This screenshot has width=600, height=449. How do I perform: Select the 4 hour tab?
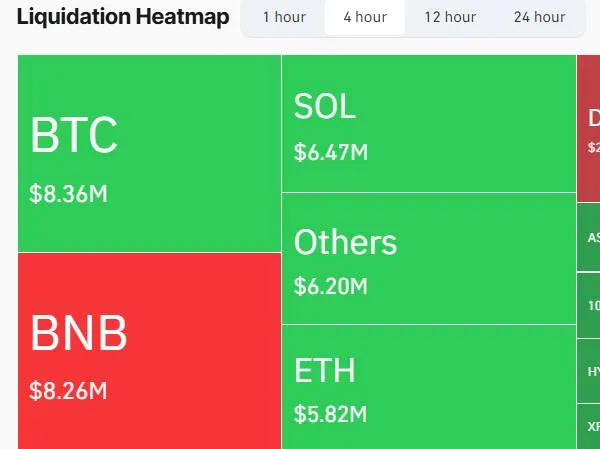point(365,17)
